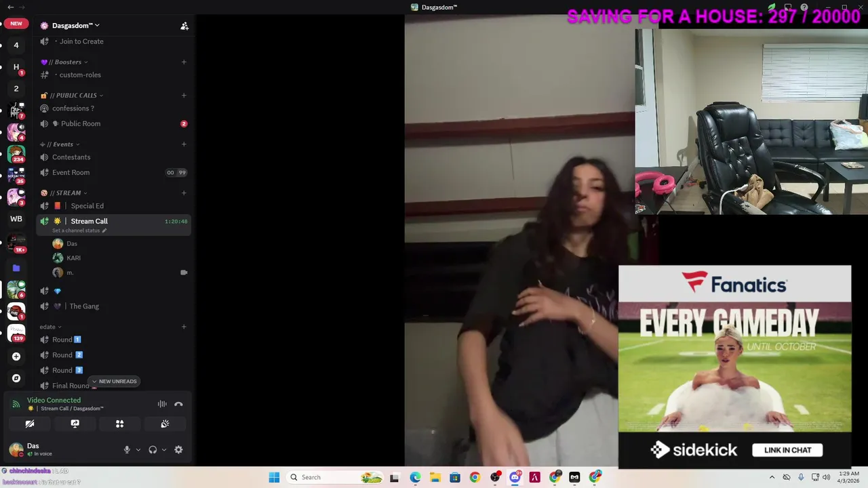Click the NEW badge in server list
868x488 pixels.
click(16, 24)
